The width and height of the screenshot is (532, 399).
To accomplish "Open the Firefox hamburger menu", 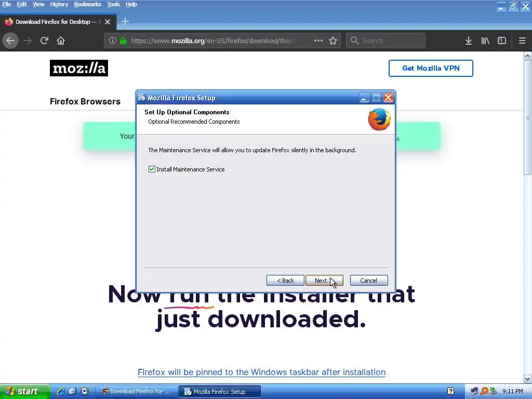I will [522, 41].
